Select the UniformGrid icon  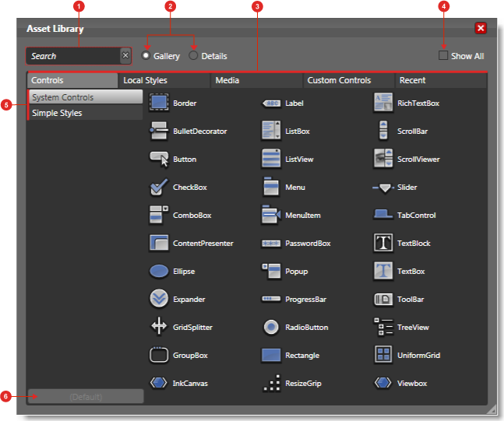[x=382, y=355]
